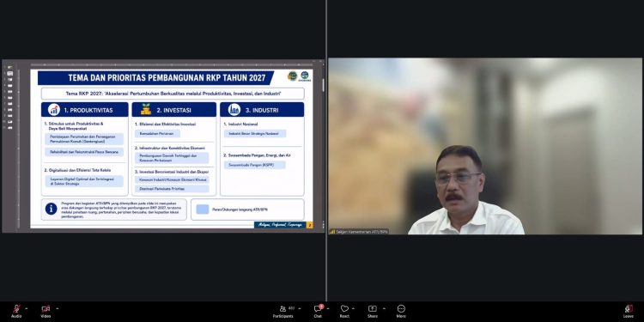The width and height of the screenshot is (644, 322).
Task: Start sharing with the Share icon
Action: click(373, 311)
